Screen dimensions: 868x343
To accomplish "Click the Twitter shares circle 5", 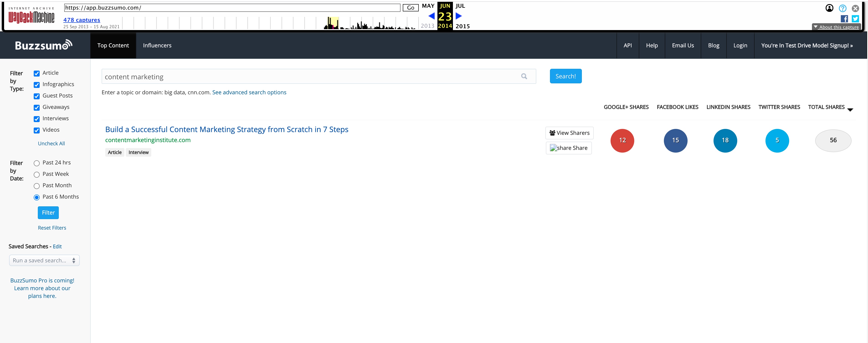I will pyautogui.click(x=777, y=141).
